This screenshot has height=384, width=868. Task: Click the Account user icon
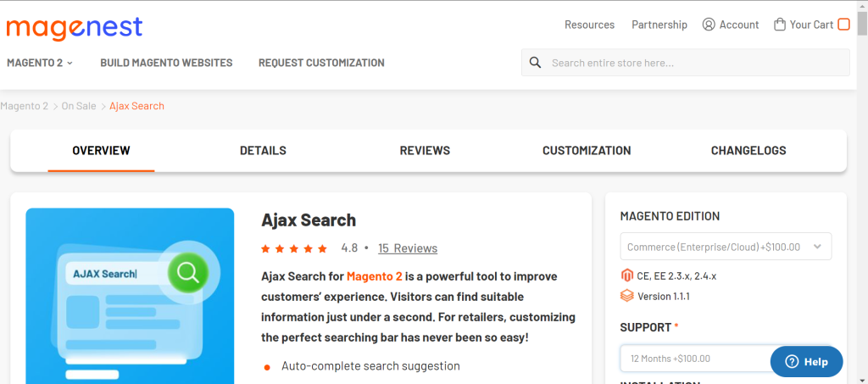[709, 25]
